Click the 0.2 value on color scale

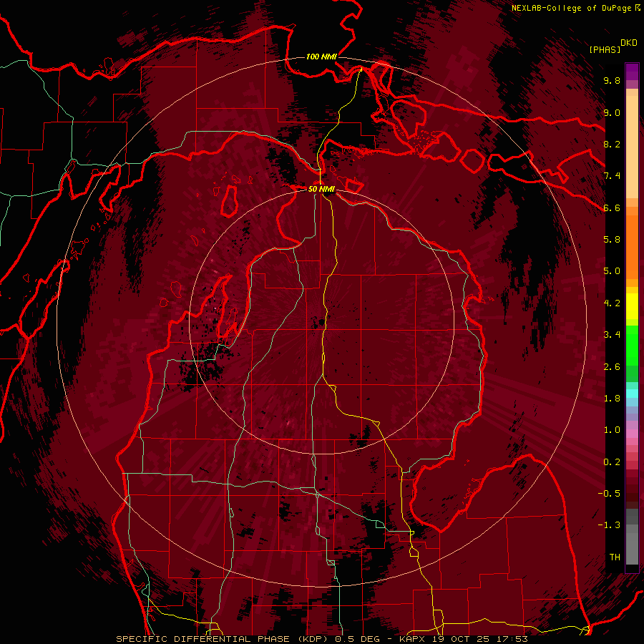pos(612,462)
